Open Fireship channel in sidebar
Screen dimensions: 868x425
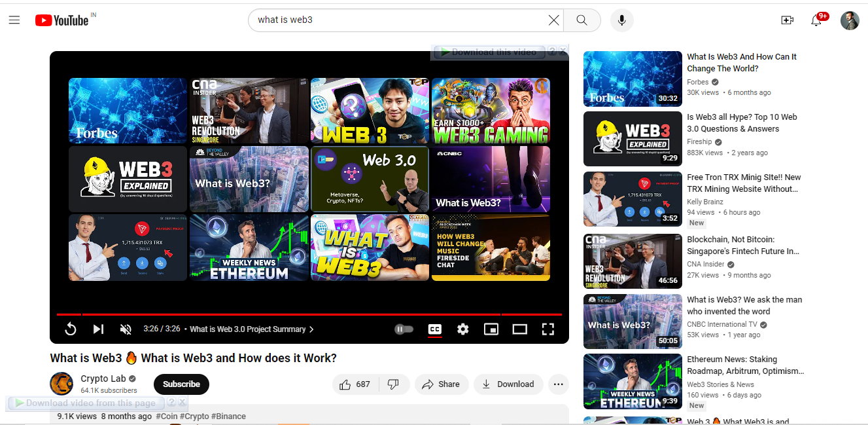[699, 142]
